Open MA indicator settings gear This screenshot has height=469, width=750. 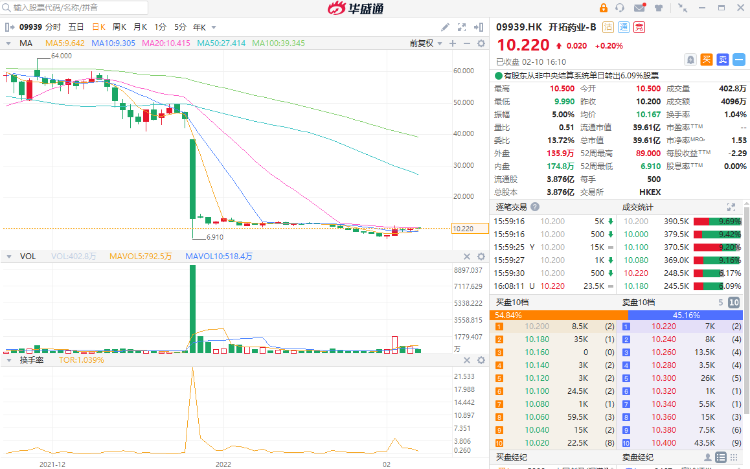click(481, 44)
